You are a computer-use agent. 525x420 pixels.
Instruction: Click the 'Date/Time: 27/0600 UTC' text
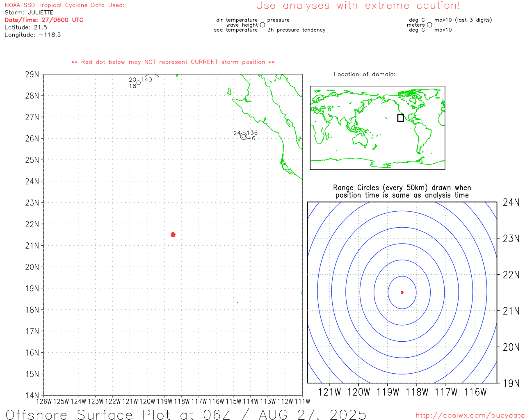pyautogui.click(x=44, y=20)
